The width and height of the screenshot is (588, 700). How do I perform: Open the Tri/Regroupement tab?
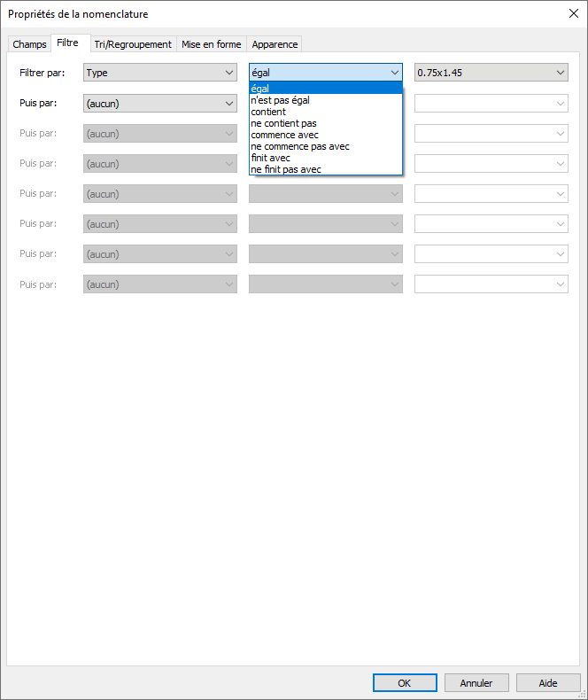point(133,44)
